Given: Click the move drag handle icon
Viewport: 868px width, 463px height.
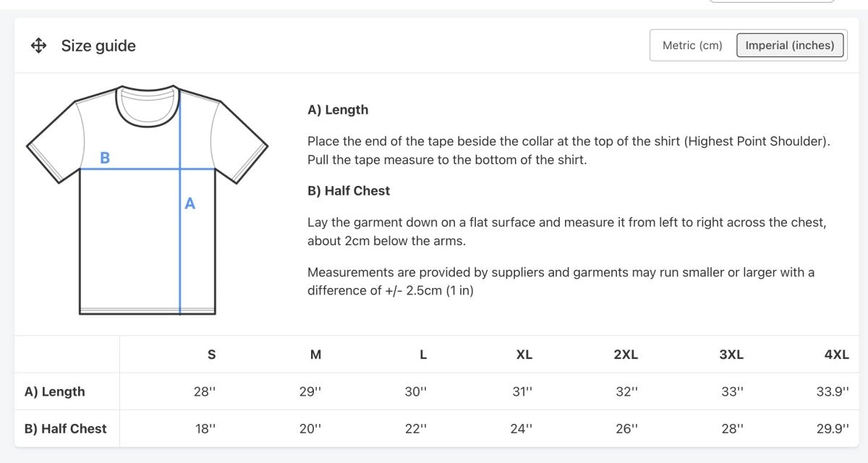Looking at the screenshot, I should point(38,46).
